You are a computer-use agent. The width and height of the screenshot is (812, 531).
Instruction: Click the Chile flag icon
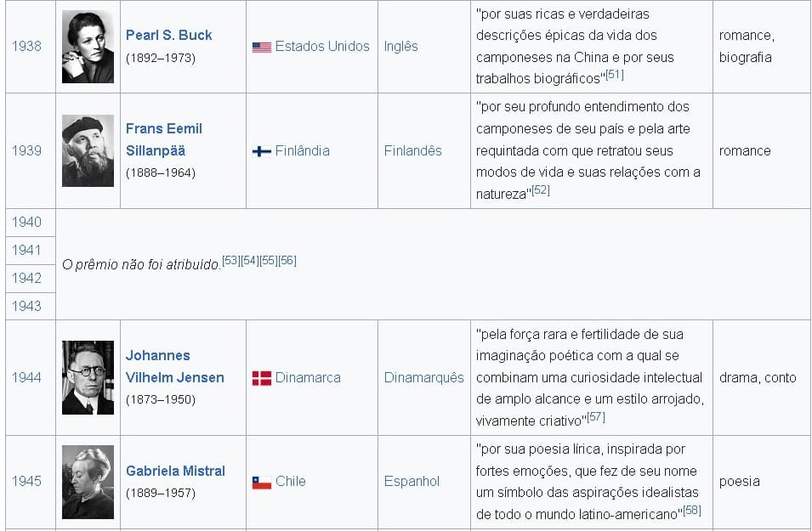click(x=261, y=482)
